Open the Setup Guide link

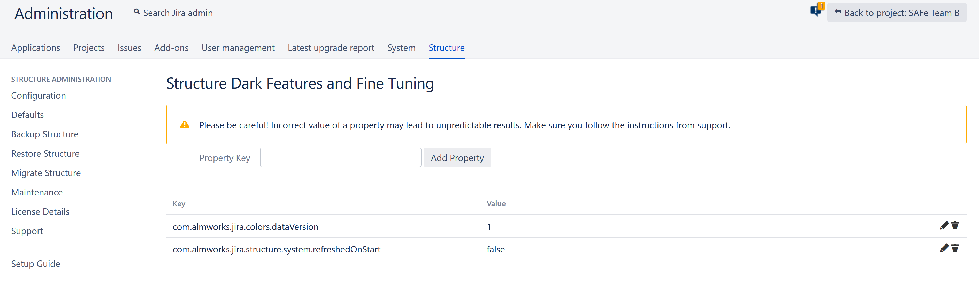(x=36, y=264)
